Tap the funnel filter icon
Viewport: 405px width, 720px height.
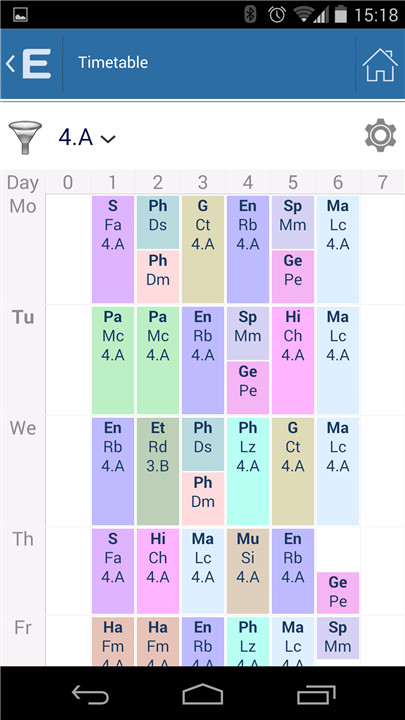[x=25, y=136]
